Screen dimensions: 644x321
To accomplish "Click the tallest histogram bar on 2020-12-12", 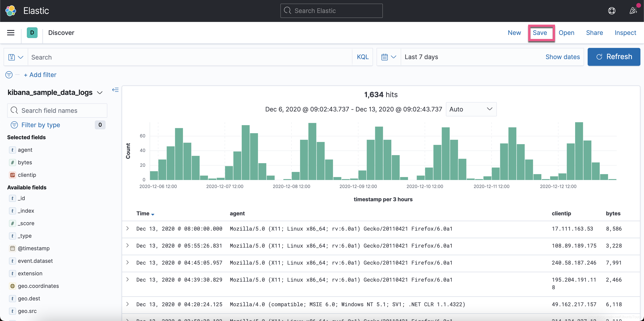I will click(x=579, y=151).
